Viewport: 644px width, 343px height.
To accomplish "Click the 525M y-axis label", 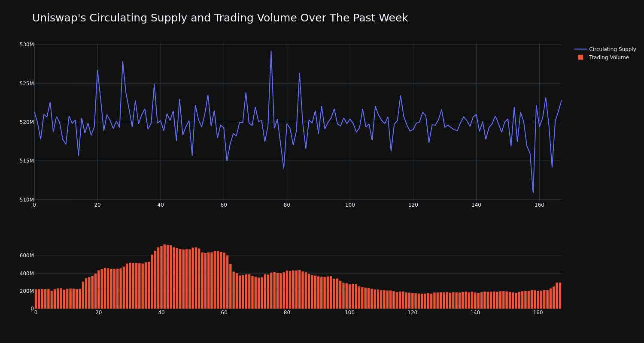I will (x=27, y=83).
